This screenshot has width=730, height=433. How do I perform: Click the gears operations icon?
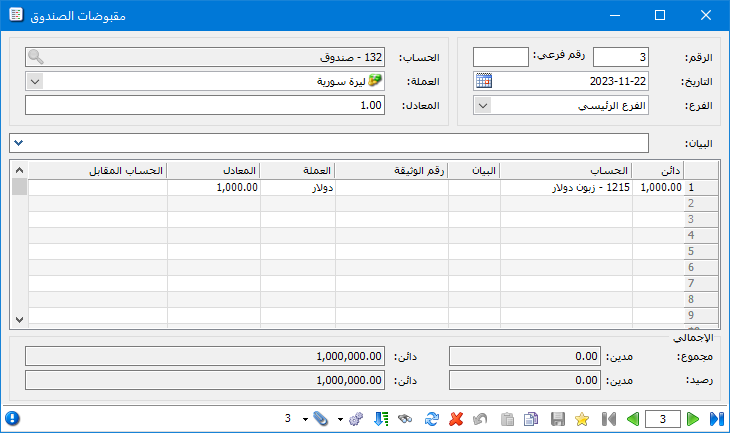(356, 419)
